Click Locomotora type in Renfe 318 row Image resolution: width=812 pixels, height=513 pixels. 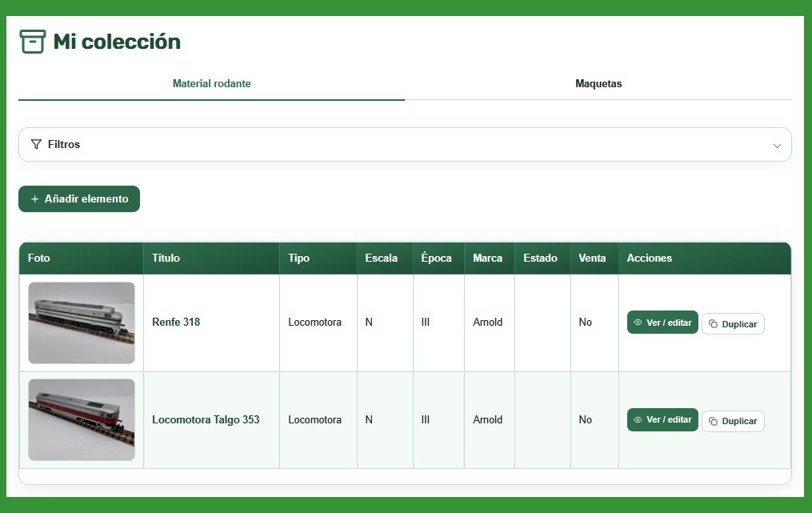coord(315,323)
